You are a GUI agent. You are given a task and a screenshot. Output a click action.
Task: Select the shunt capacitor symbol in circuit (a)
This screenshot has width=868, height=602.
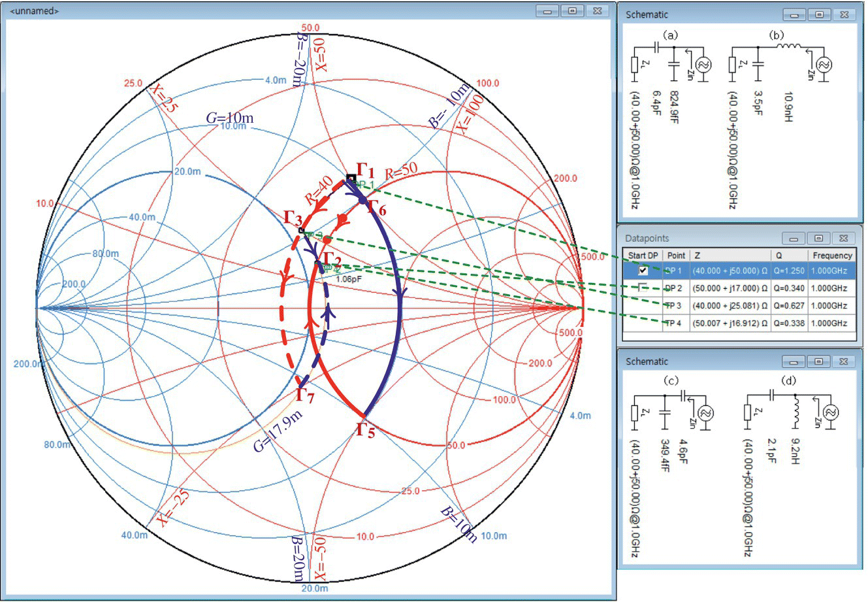pyautogui.click(x=674, y=65)
